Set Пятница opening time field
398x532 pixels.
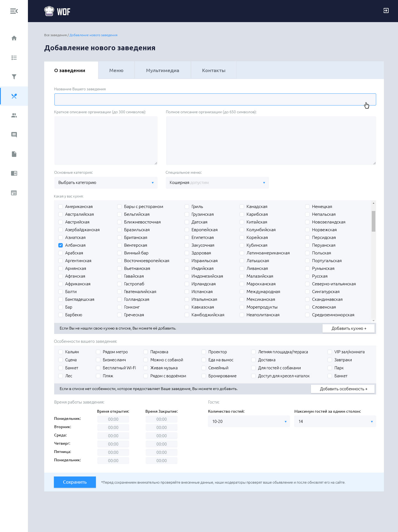click(113, 452)
